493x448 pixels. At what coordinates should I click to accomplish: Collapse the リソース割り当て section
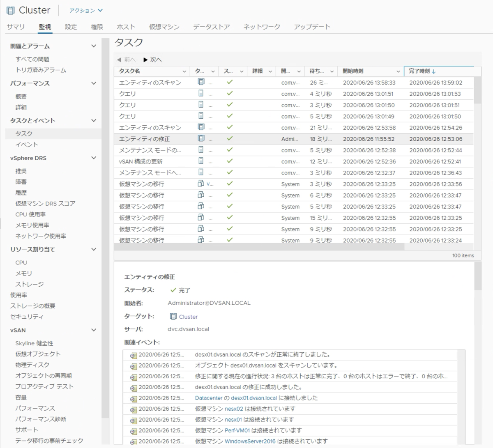click(94, 249)
